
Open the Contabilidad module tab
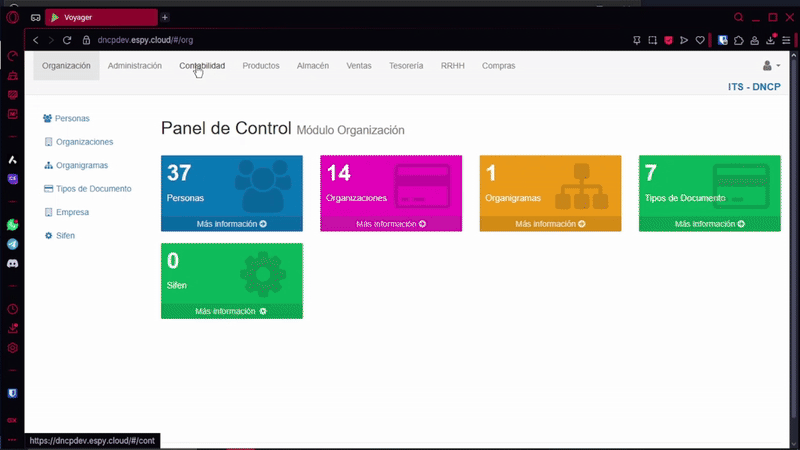click(202, 66)
